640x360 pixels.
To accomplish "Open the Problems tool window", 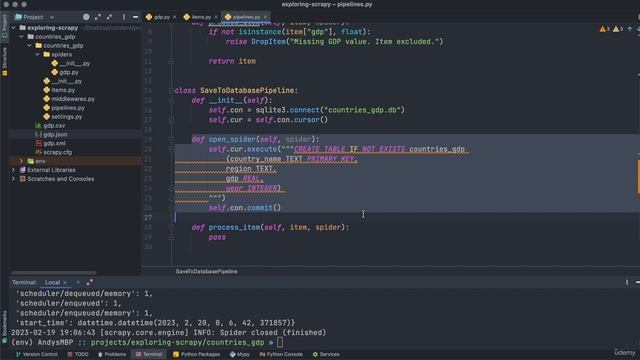I will (x=111, y=354).
